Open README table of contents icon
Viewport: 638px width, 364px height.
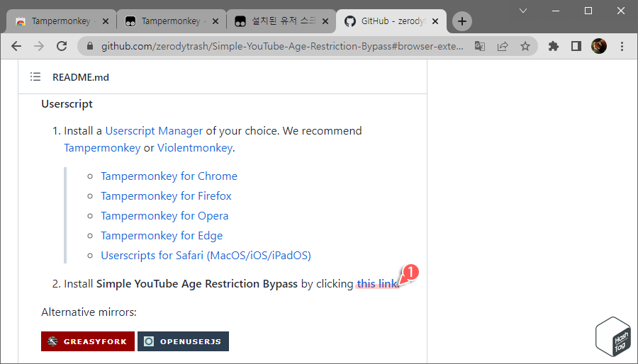point(35,76)
